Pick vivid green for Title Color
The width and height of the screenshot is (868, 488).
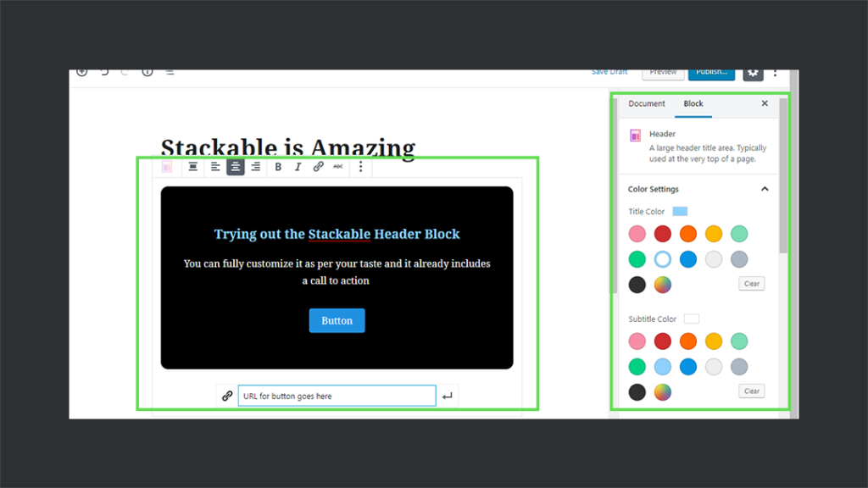[x=637, y=259]
